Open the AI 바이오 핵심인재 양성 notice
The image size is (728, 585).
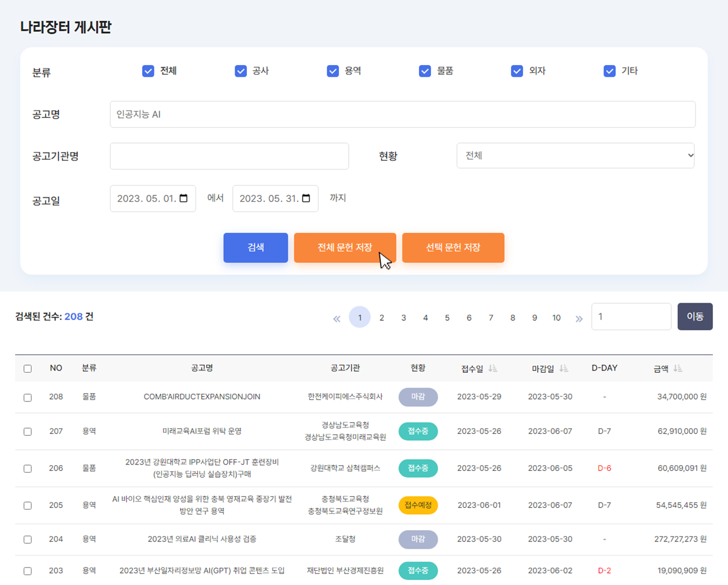pos(202,505)
